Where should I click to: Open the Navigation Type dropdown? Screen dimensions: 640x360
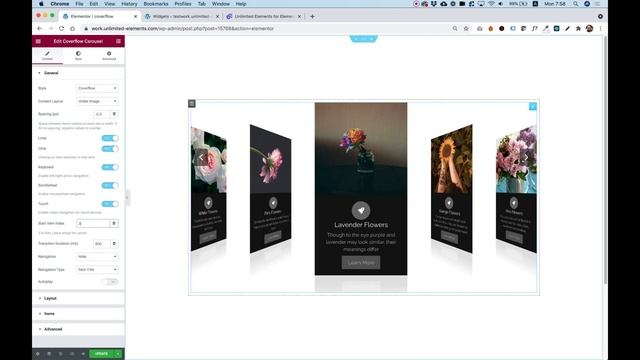97,270
